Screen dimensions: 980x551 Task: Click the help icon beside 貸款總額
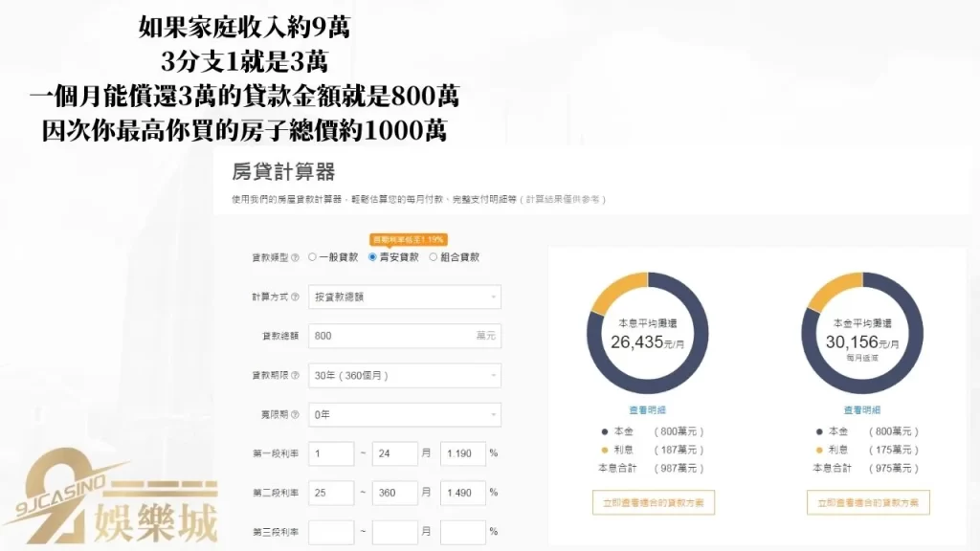tap(297, 336)
